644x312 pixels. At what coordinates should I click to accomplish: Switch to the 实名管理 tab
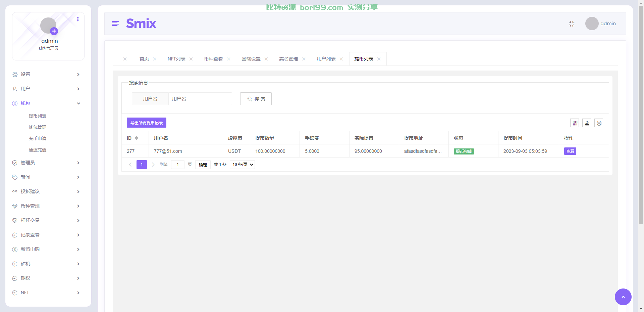(x=289, y=59)
